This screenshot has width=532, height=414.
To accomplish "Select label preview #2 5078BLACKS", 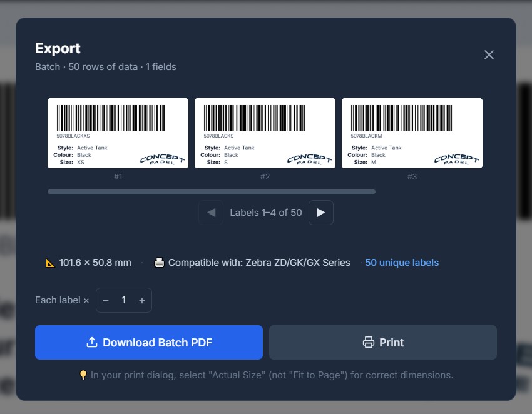I will [265, 133].
